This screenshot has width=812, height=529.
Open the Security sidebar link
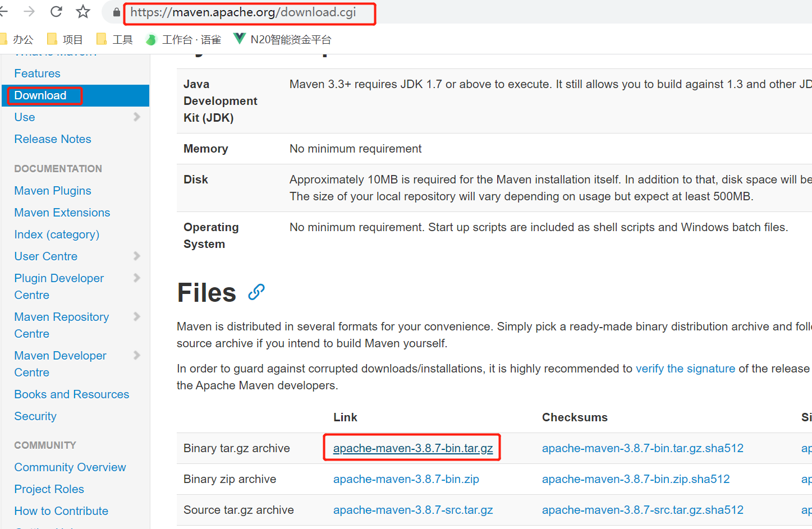[x=35, y=416]
